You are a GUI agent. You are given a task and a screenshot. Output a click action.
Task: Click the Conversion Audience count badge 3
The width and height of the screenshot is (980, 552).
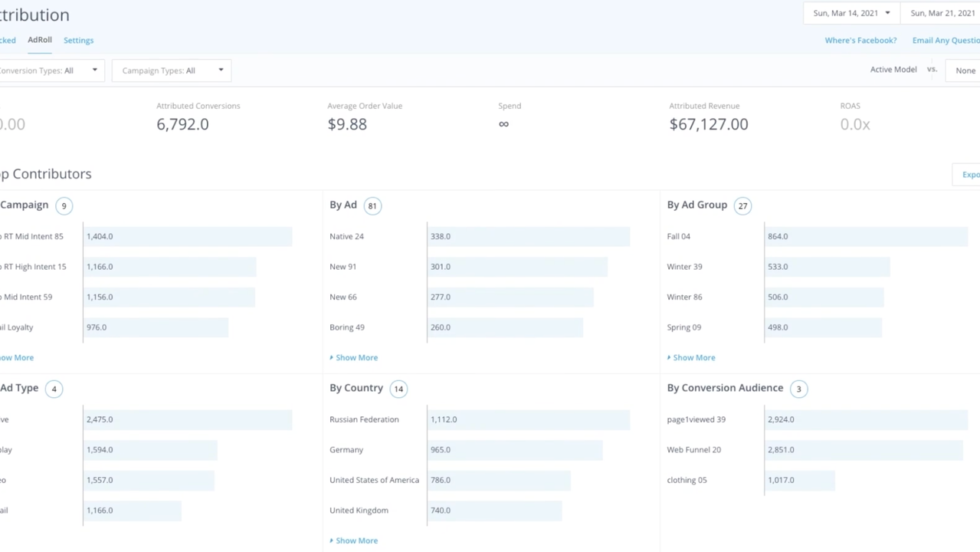[798, 389]
